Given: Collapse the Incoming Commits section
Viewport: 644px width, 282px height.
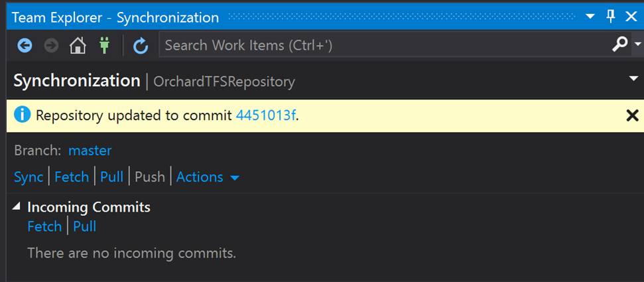Looking at the screenshot, I should pyautogui.click(x=16, y=207).
